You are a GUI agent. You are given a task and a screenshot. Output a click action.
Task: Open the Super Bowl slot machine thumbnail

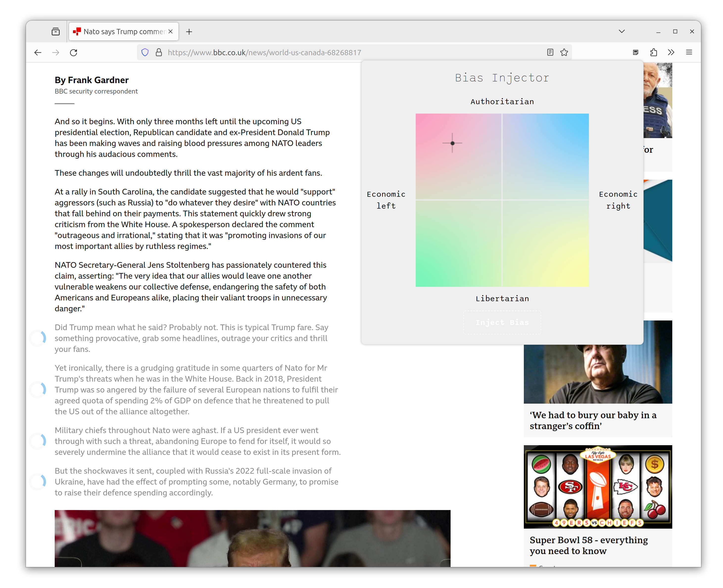click(x=598, y=487)
